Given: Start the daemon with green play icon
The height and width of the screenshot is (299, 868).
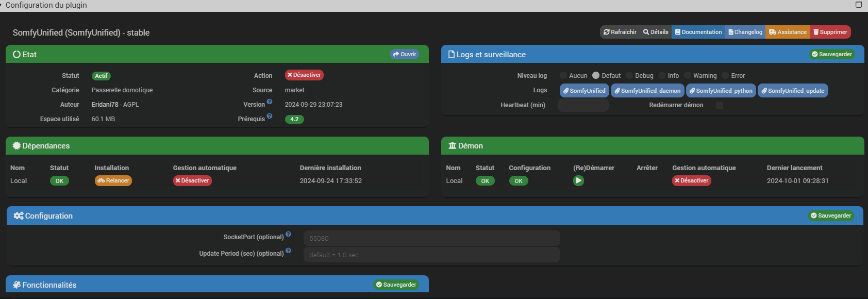Looking at the screenshot, I should 578,181.
